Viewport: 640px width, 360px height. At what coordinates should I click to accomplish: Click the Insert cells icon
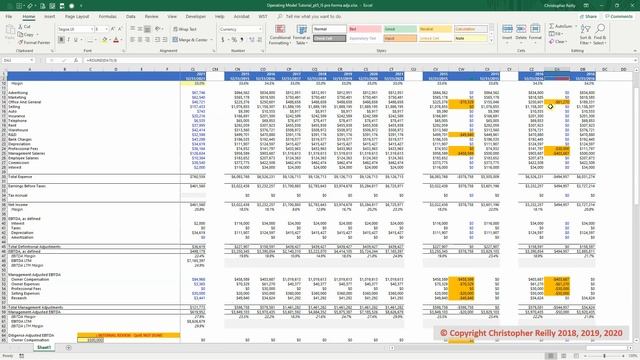[x=507, y=29]
